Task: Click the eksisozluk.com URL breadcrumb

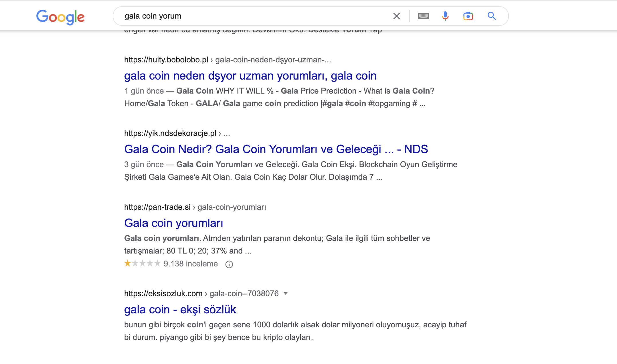Action: 201,294
